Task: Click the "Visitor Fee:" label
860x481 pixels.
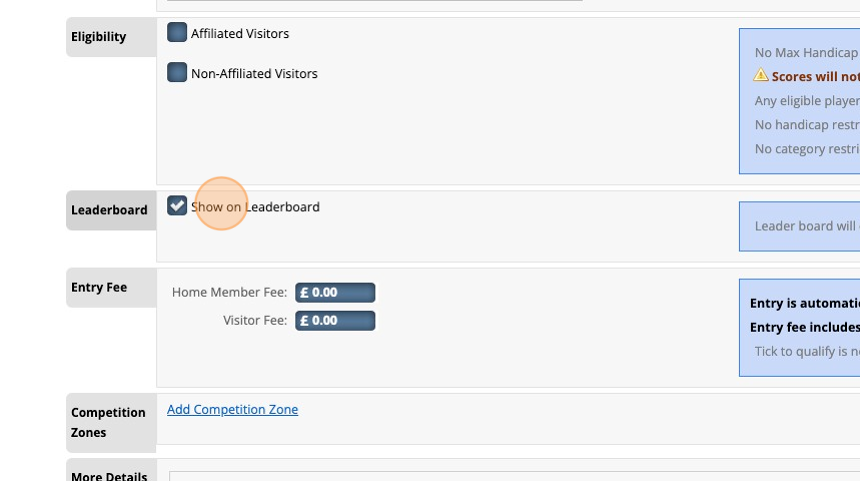Action: pyautogui.click(x=255, y=320)
